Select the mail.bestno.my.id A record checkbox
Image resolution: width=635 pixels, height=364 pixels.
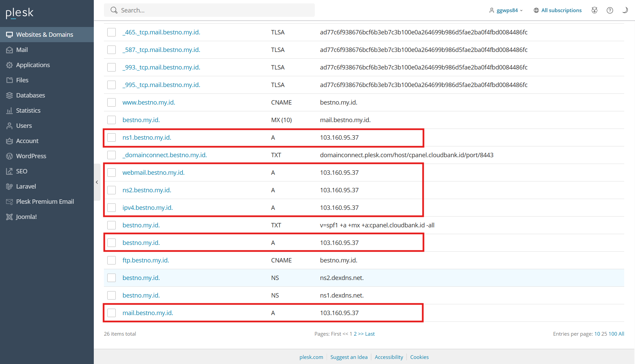tap(111, 313)
